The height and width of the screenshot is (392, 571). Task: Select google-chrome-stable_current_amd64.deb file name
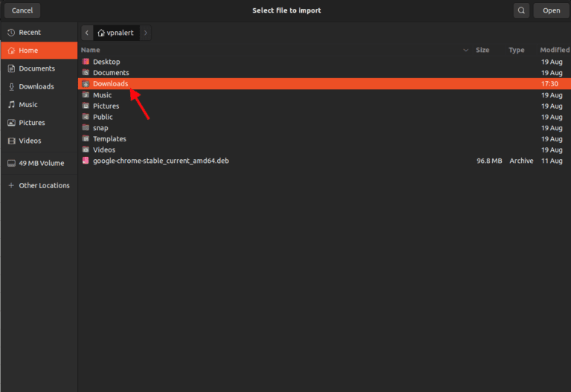tap(161, 161)
